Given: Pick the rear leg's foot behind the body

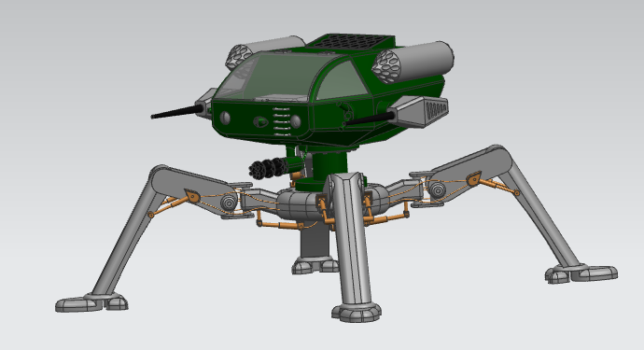Looking at the screenshot, I should [x=315, y=265].
